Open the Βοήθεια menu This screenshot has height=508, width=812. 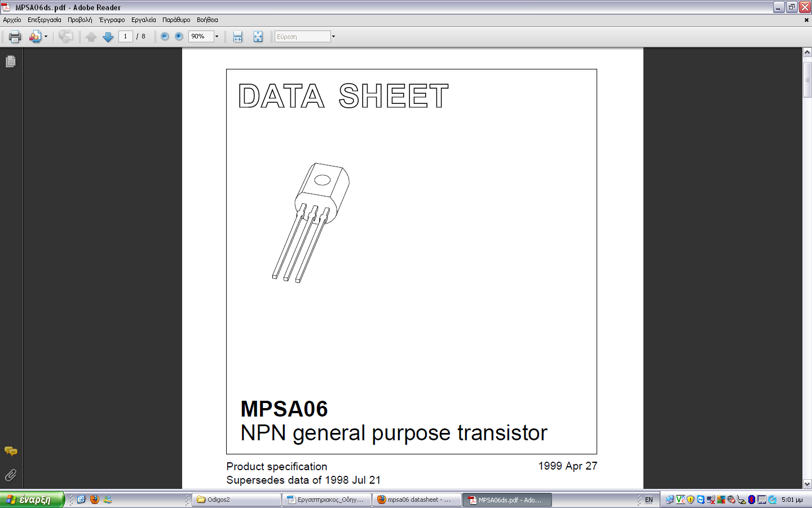pyautogui.click(x=208, y=20)
